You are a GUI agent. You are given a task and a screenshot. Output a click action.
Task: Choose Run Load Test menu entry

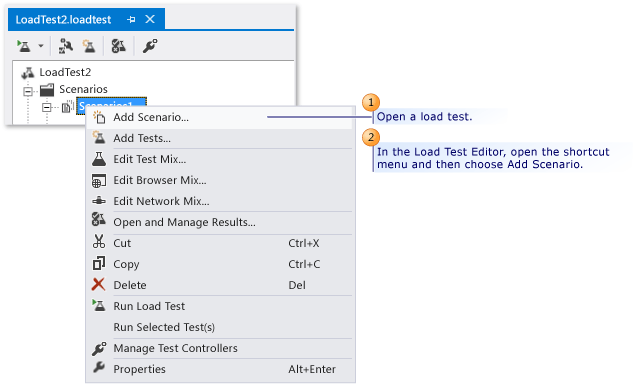coord(220,306)
